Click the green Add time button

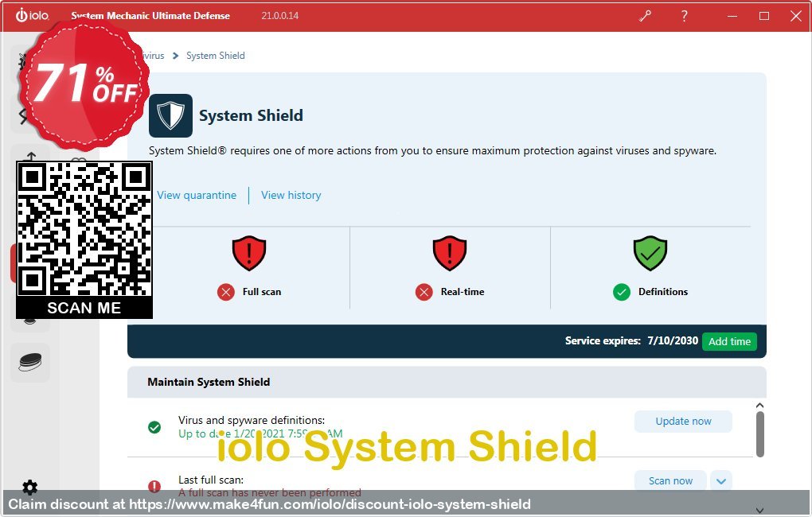(x=729, y=341)
